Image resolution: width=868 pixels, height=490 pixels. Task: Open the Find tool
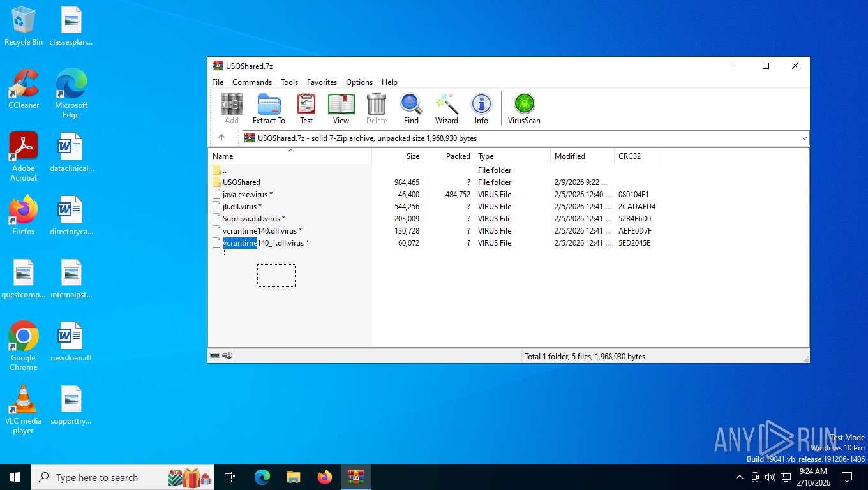(411, 108)
